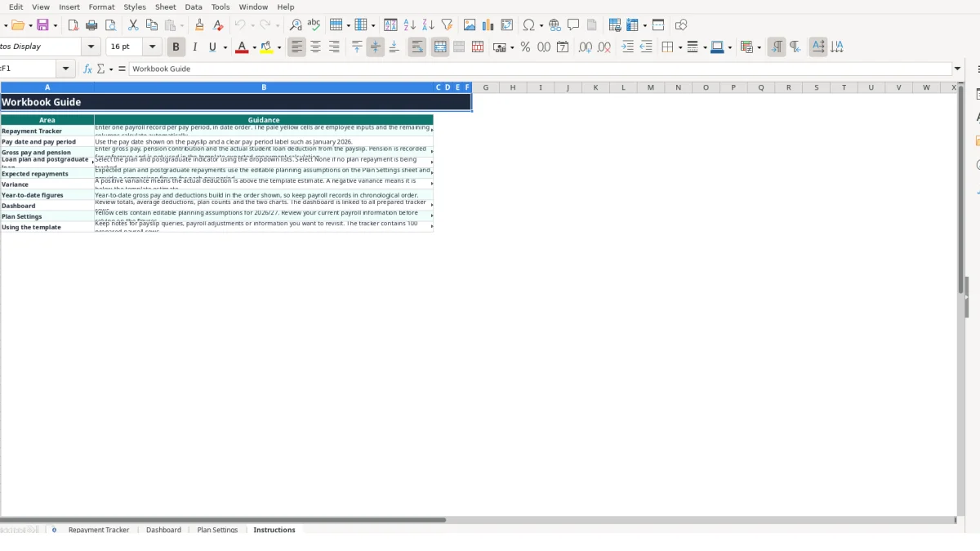Open the Freeze Rows and Columns dropdown

(x=644, y=25)
